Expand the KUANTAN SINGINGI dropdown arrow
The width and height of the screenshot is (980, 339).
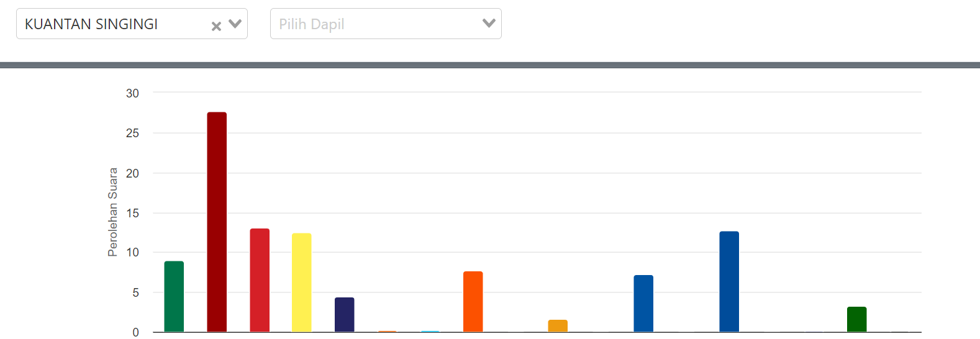click(235, 24)
